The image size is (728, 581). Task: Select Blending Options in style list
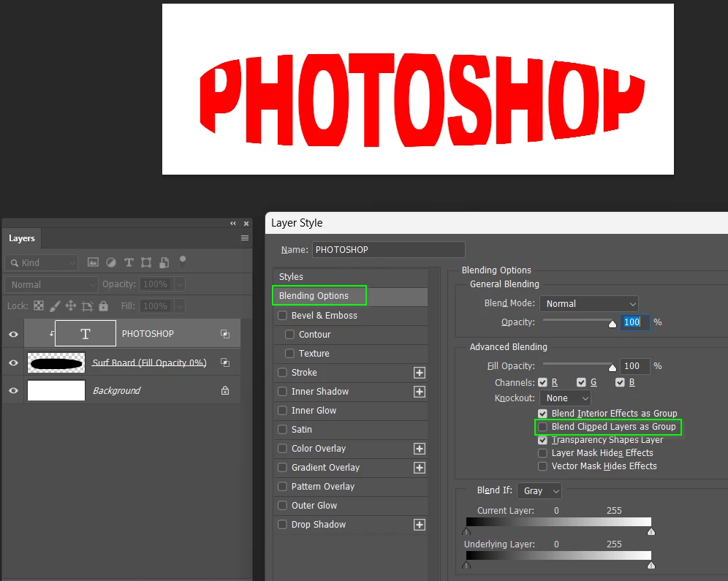tap(351, 296)
